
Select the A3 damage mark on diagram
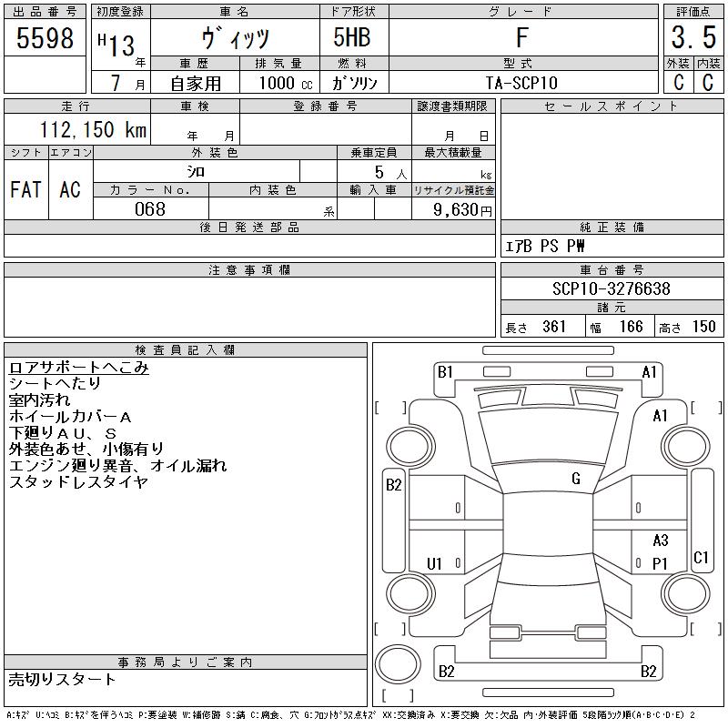(x=661, y=541)
